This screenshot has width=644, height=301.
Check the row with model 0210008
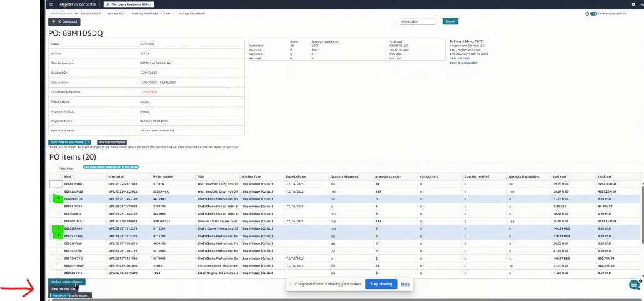58,258
